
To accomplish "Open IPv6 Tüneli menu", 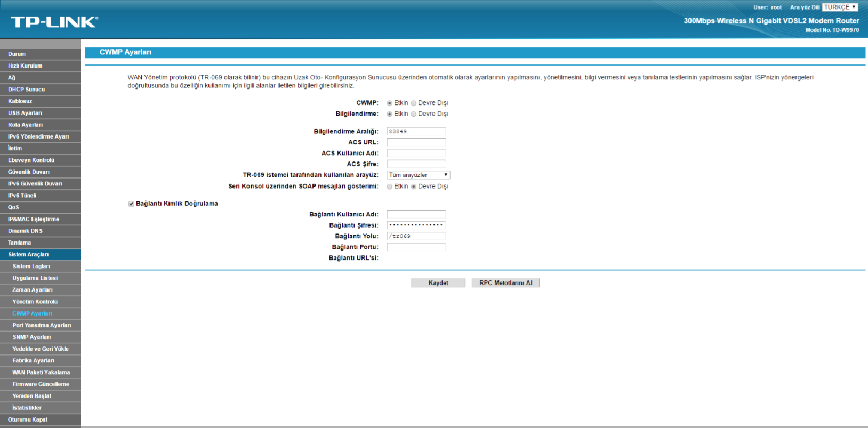I will (x=40, y=196).
